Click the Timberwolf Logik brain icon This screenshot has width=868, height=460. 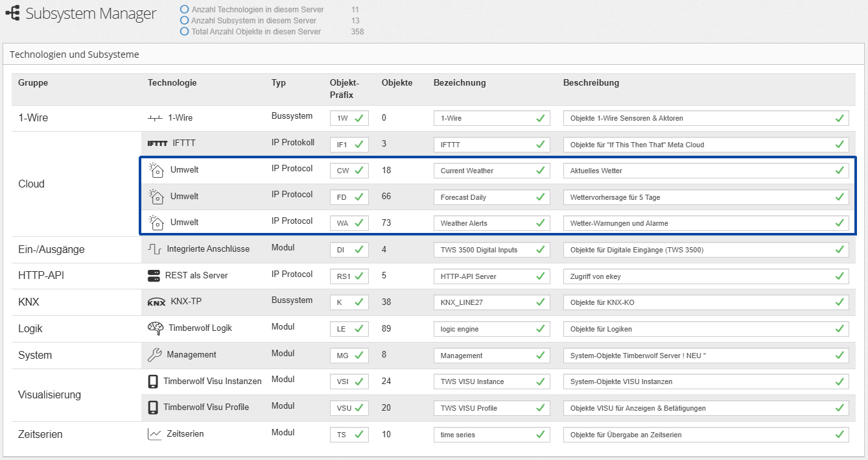pyautogui.click(x=155, y=328)
